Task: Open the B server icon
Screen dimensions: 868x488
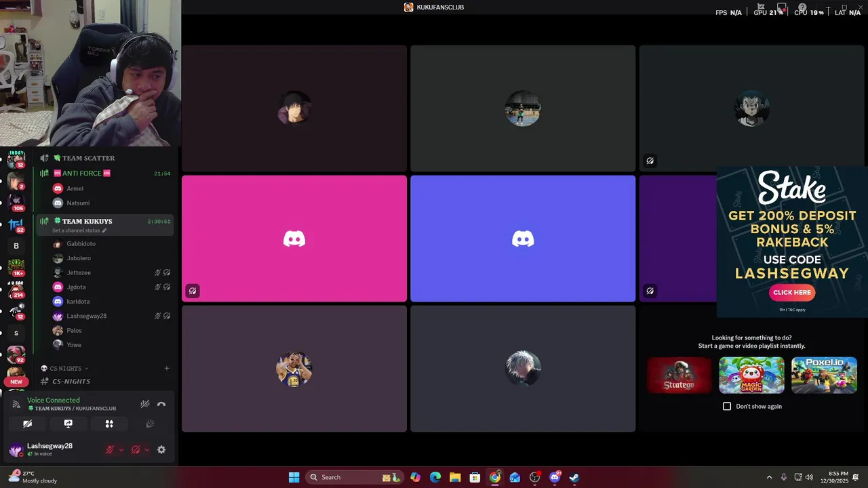Action: click(x=16, y=246)
